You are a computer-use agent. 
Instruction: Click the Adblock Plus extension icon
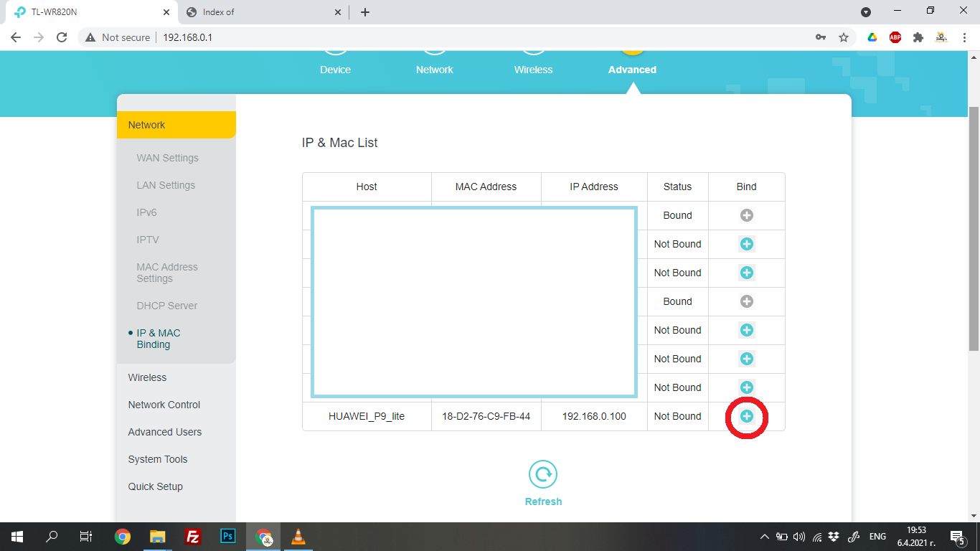[895, 37]
